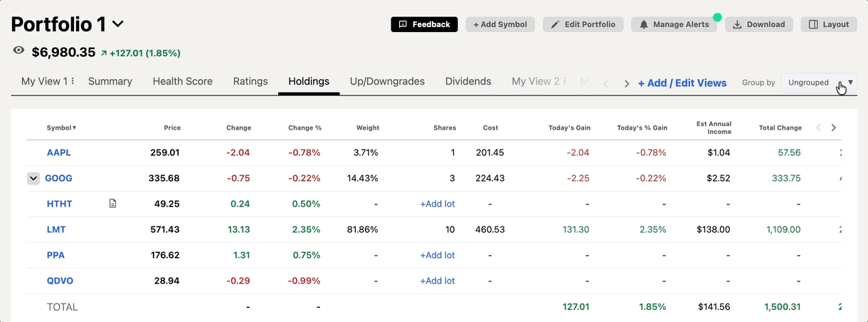The image size is (868, 322).
Task: Open the Group by Ungrouped dropdown
Action: [x=817, y=83]
